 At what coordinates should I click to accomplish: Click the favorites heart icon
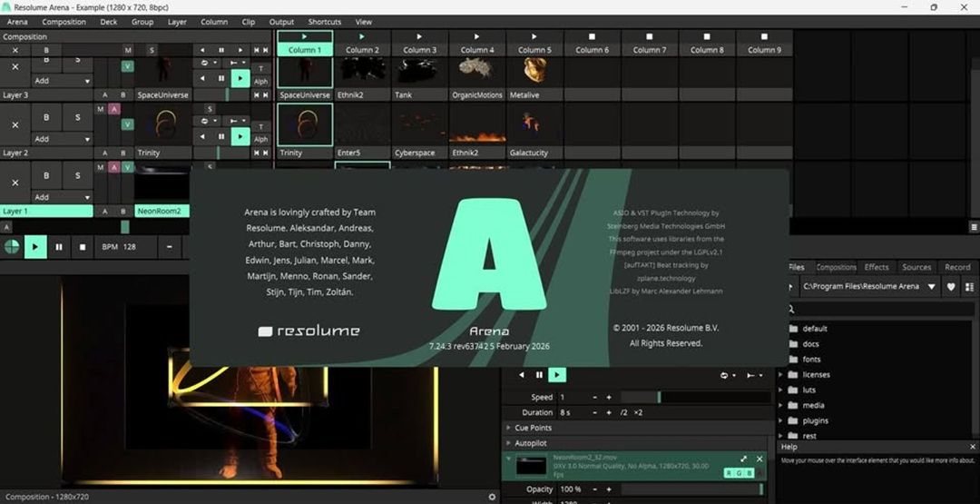[951, 286]
